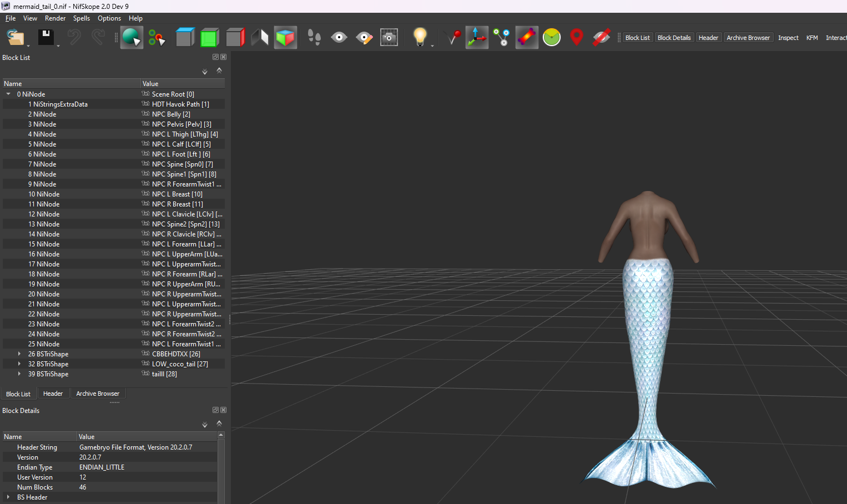The image size is (847, 504).
Task: Toggle the eye with pencil icon
Action: 364,38
